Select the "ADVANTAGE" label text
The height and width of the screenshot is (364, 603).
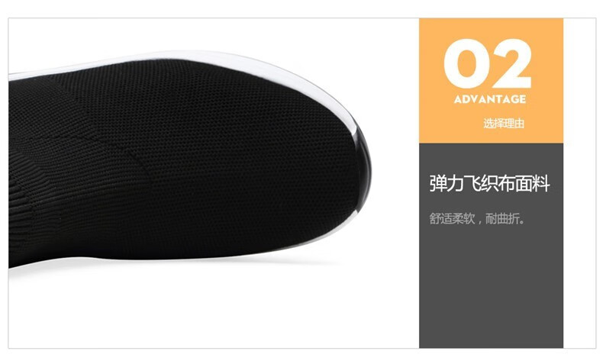(489, 99)
